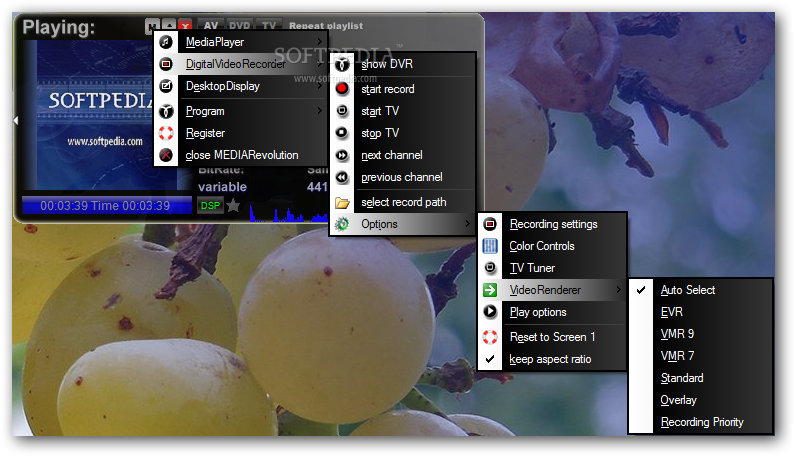Image resolution: width=795 pixels, height=456 pixels.
Task: Click the Color Controls icon
Action: point(490,246)
